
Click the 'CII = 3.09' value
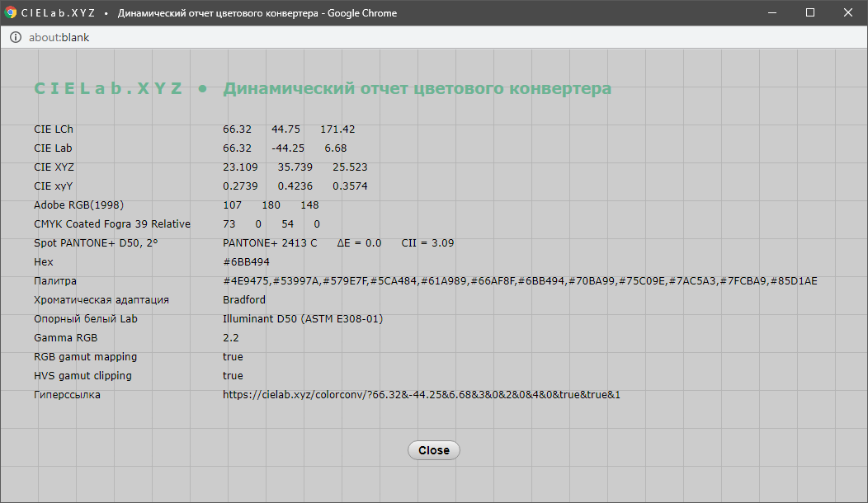tap(427, 243)
